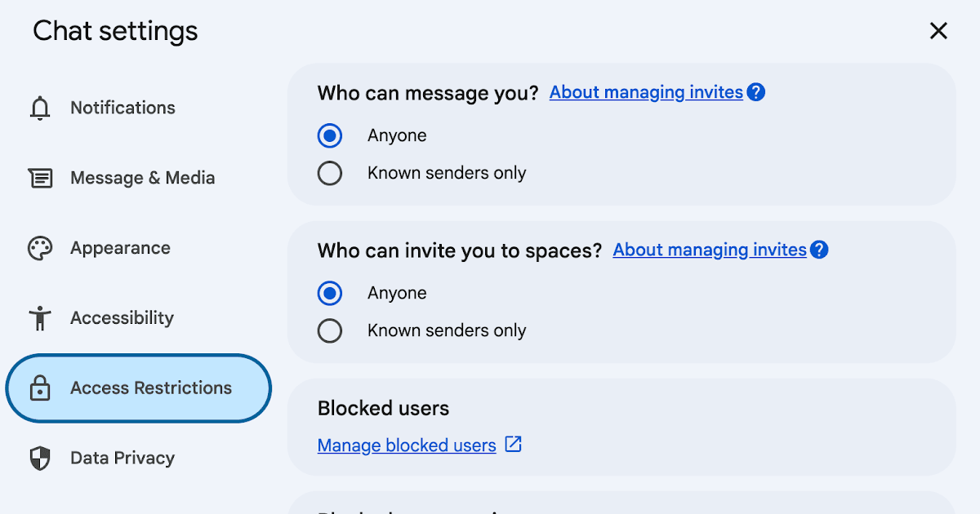Click help icon beside "Who can message you?"
Screen dimensions: 980x514
756,92
